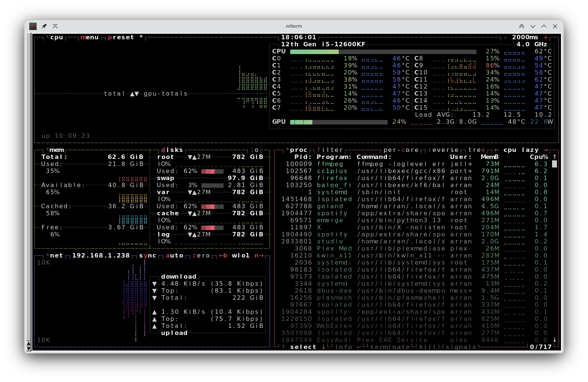Click the "Cpu%" column header
The height and width of the screenshot is (382, 588).
(539, 157)
